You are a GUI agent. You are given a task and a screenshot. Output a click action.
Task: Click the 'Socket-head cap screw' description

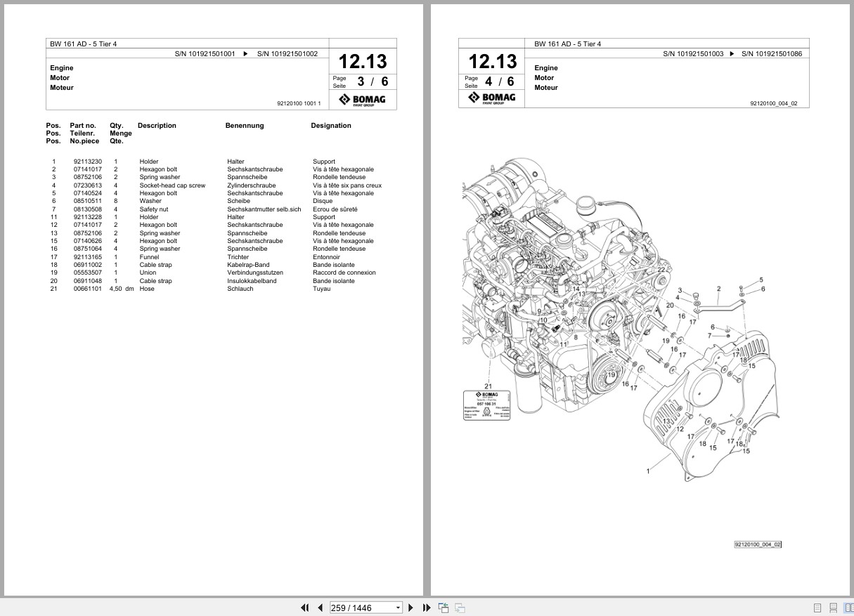[172, 185]
